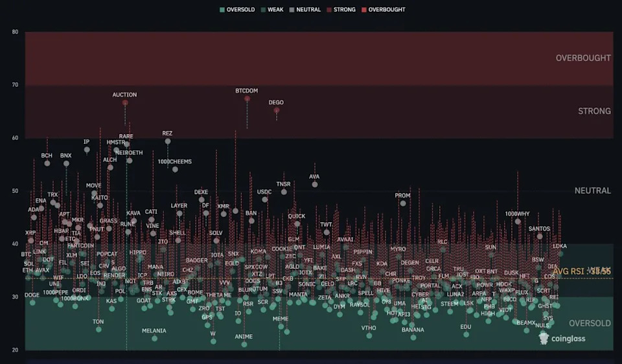Image resolution: width=622 pixels, height=364 pixels.
Task: Select the 1000WHY data point
Action: [x=518, y=222]
